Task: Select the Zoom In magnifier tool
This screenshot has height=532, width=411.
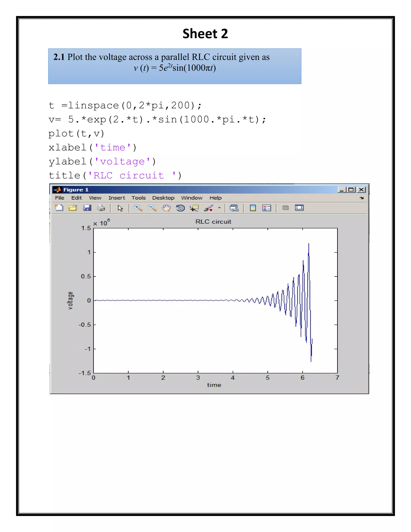Action: click(x=138, y=208)
